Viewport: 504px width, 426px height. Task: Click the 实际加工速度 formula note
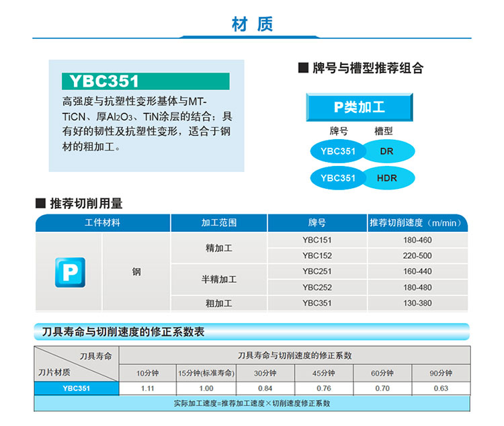(x=252, y=403)
